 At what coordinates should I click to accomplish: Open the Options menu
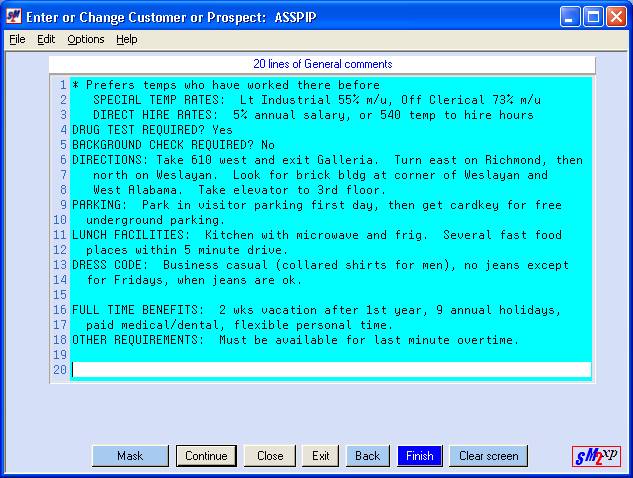tap(85, 39)
